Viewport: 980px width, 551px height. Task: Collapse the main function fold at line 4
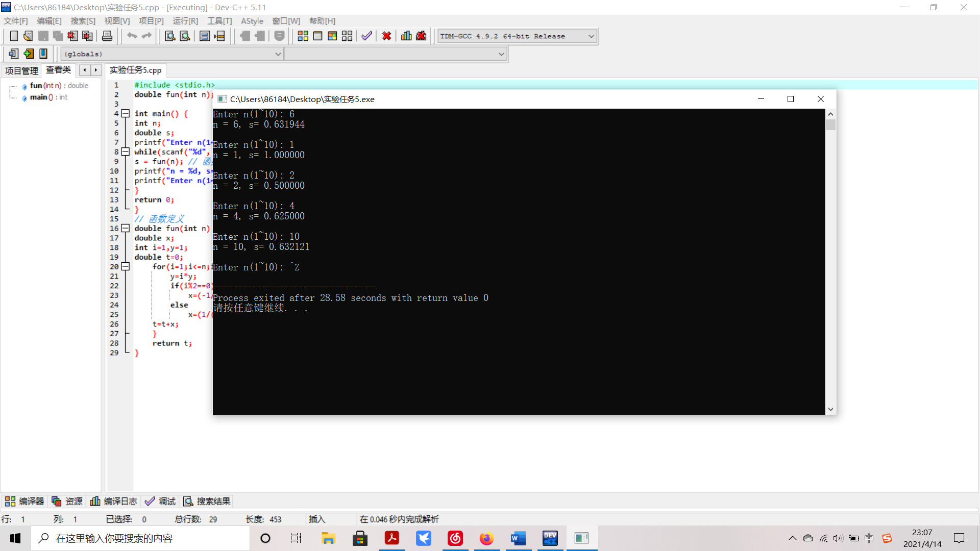125,113
